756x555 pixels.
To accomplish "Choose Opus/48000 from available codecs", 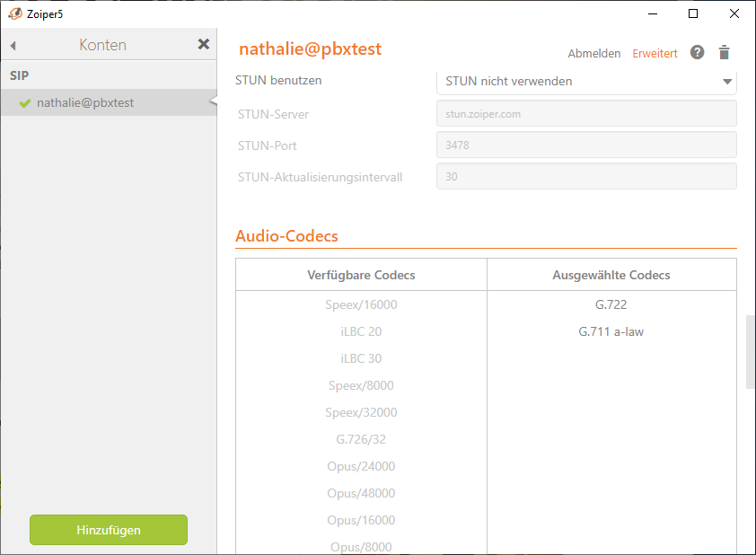I will pyautogui.click(x=361, y=493).
